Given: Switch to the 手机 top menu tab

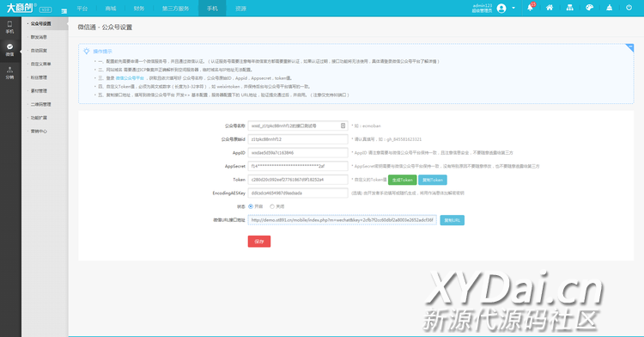Looking at the screenshot, I should click(212, 9).
